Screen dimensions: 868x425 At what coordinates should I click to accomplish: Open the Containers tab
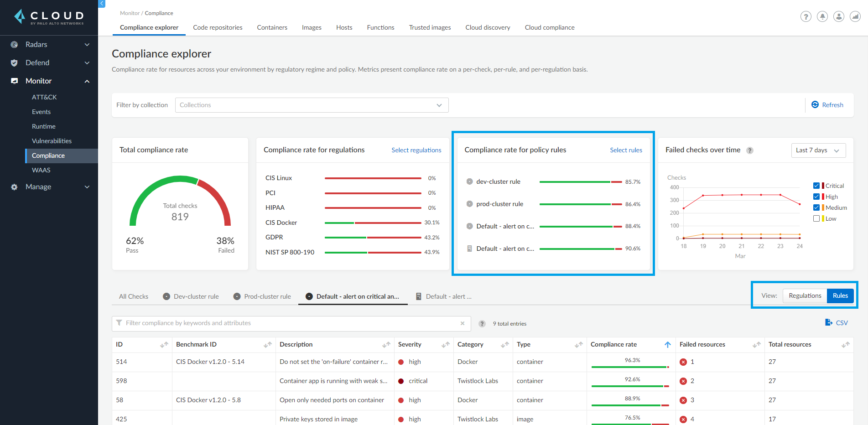(272, 27)
